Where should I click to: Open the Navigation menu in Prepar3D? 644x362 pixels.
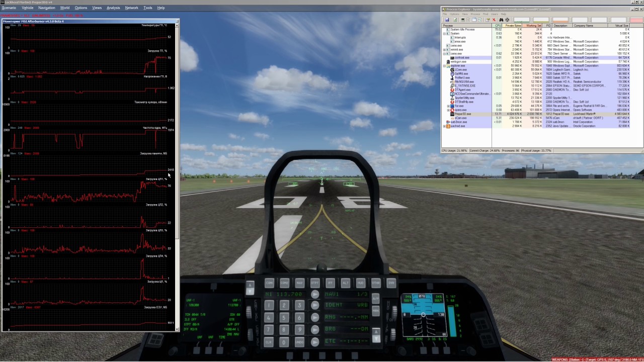[47, 8]
